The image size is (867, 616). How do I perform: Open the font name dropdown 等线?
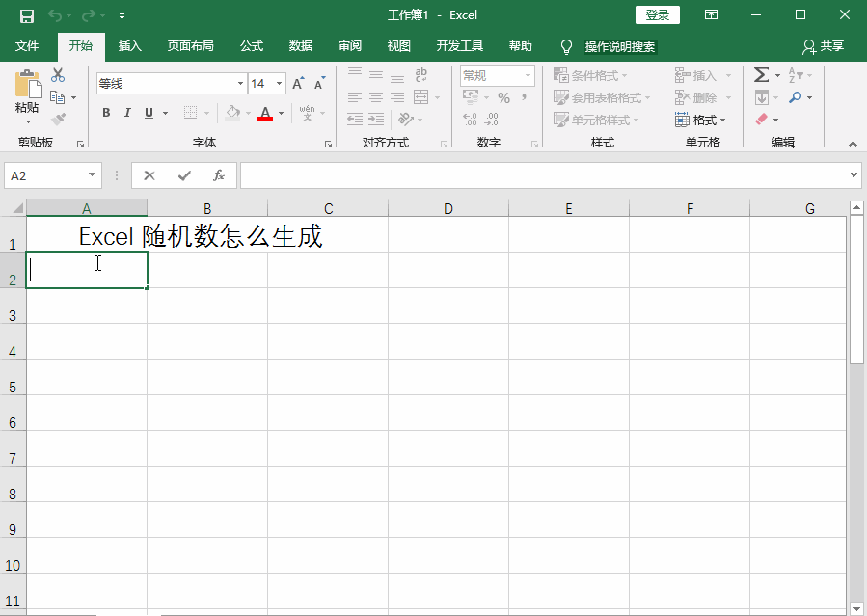(240, 84)
